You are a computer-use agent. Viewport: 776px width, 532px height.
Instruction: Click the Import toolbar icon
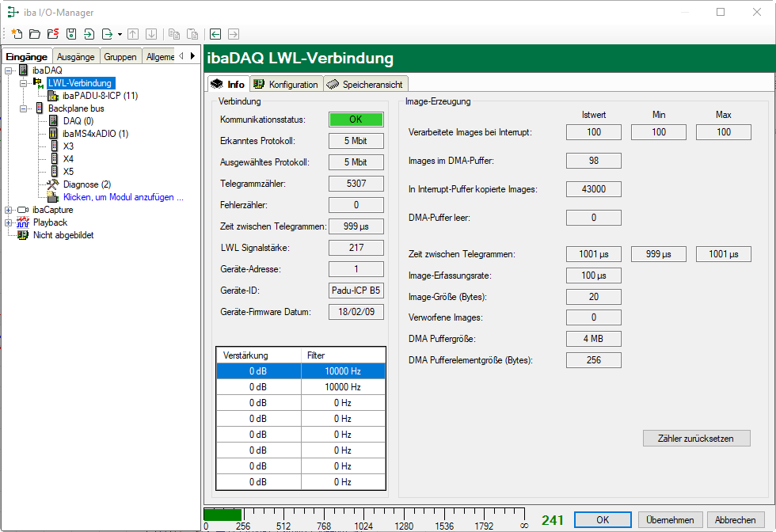point(89,34)
